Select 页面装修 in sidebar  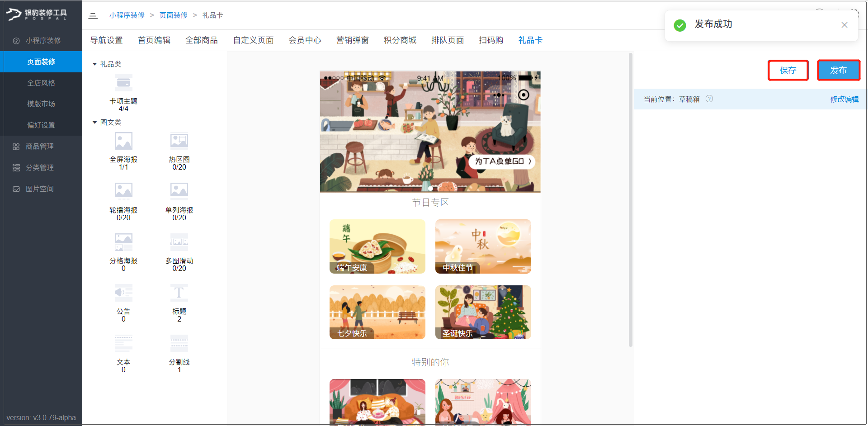point(41,62)
